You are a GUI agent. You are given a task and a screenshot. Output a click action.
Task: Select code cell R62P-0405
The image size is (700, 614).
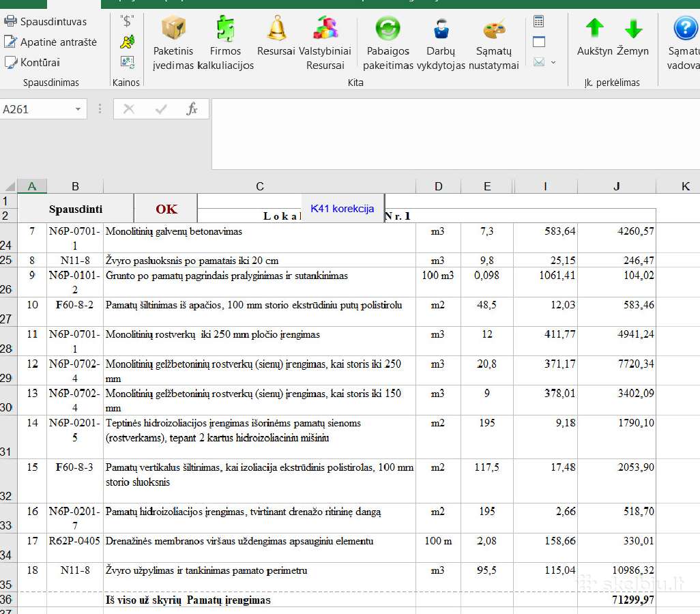click(75, 547)
